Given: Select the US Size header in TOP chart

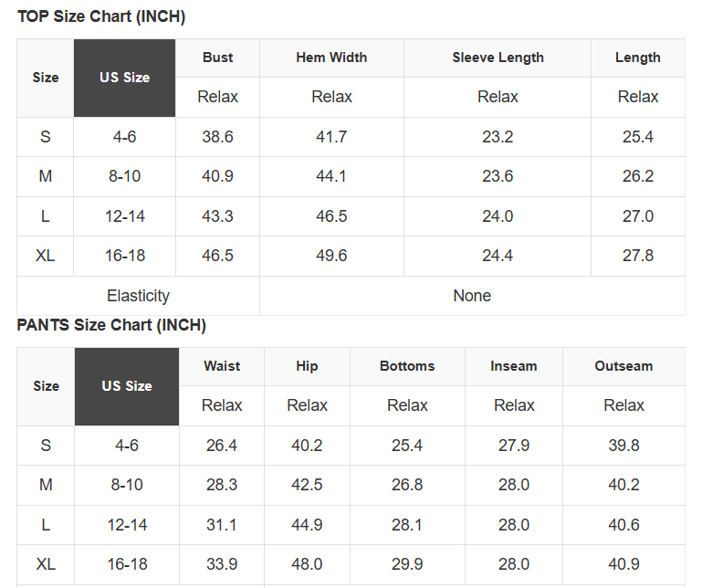Looking at the screenshot, I should tap(124, 78).
